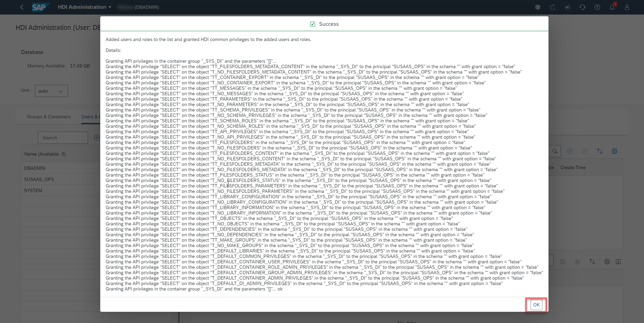Click the sort arrows icon beside revert icon
The width and height of the screenshot is (644, 323).
[592, 262]
